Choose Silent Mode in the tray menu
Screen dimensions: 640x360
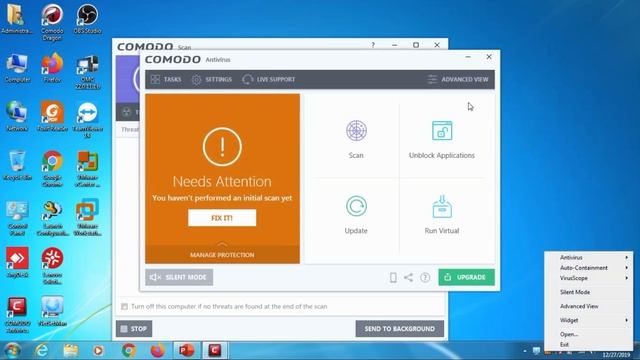click(x=590, y=292)
